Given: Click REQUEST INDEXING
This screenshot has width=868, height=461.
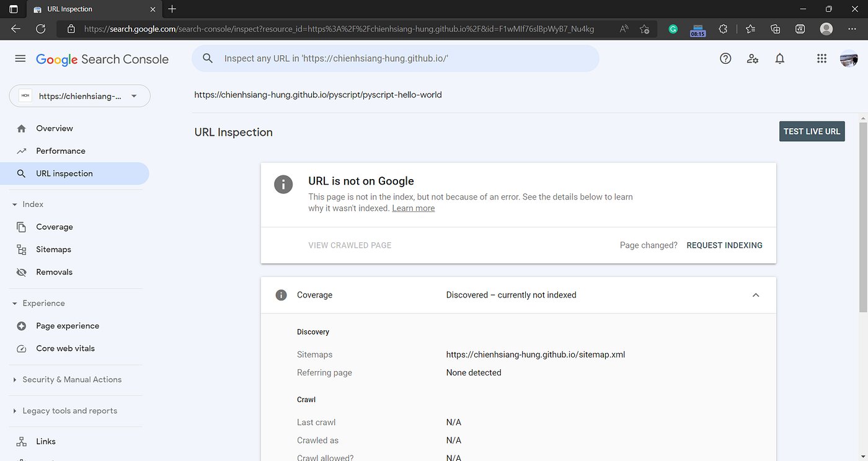Looking at the screenshot, I should tap(724, 245).
